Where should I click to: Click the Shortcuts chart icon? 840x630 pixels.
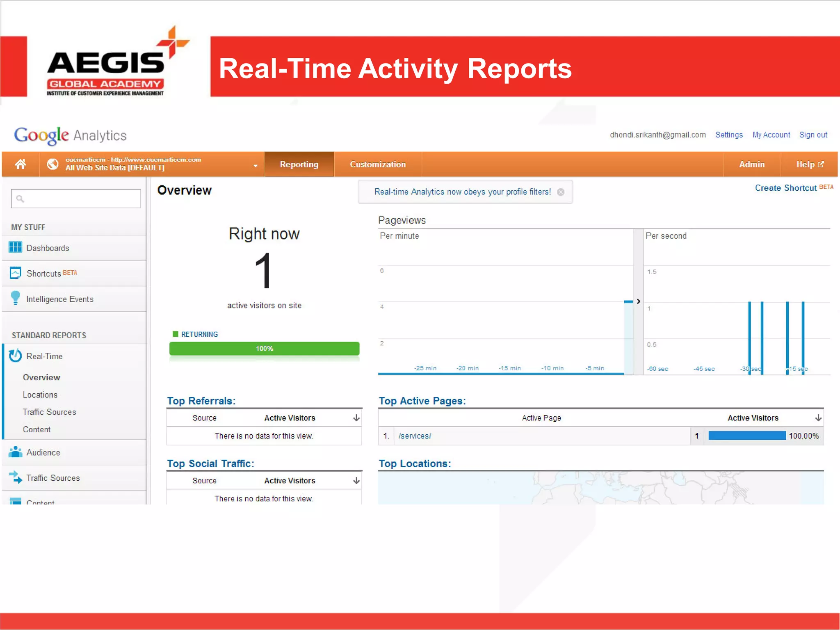(x=15, y=273)
